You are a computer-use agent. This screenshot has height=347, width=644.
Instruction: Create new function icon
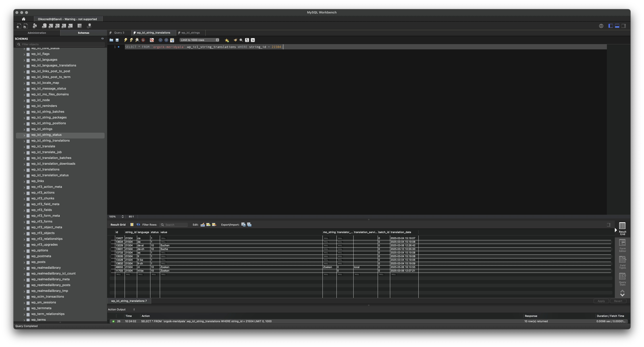[x=70, y=26]
